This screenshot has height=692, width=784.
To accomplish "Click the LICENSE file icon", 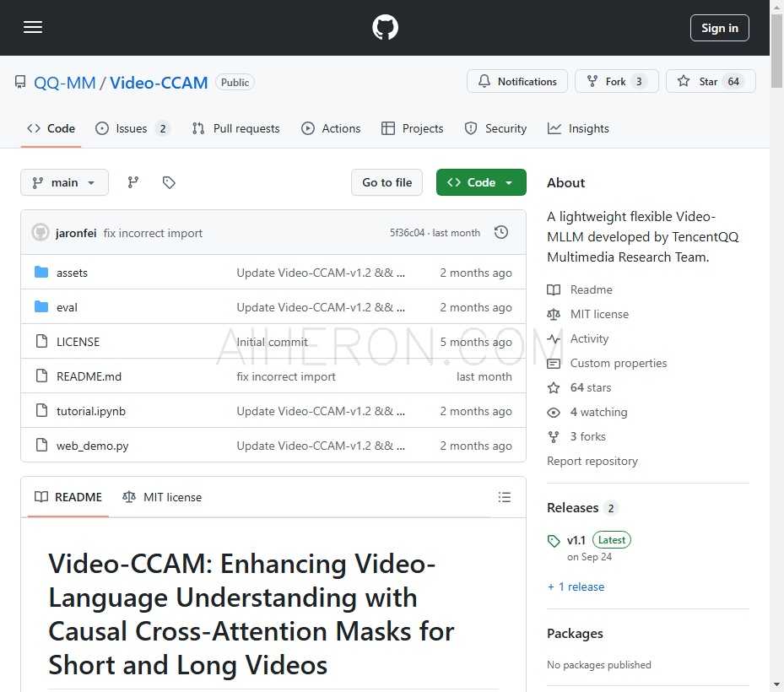I will (x=42, y=341).
